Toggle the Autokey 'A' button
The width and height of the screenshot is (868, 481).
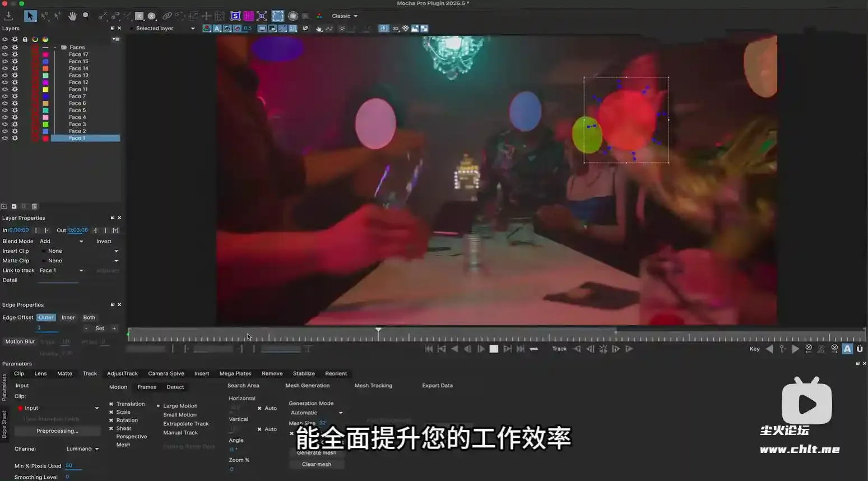point(847,349)
